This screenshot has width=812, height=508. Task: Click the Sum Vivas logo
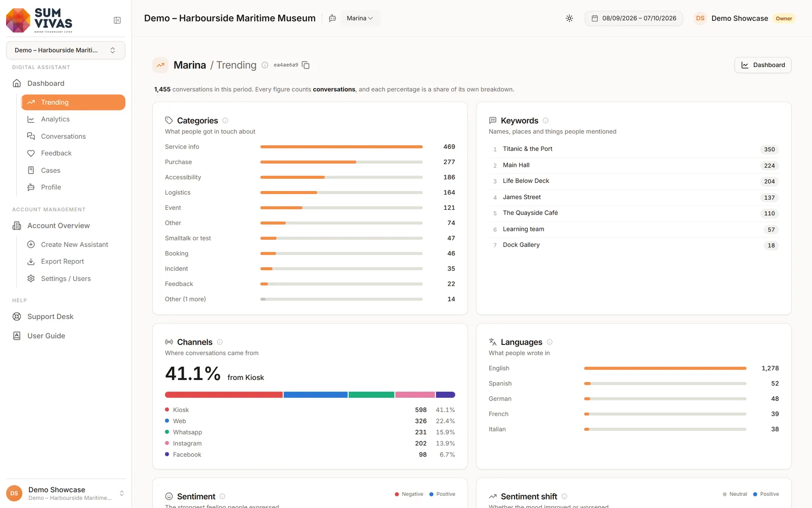click(39, 20)
